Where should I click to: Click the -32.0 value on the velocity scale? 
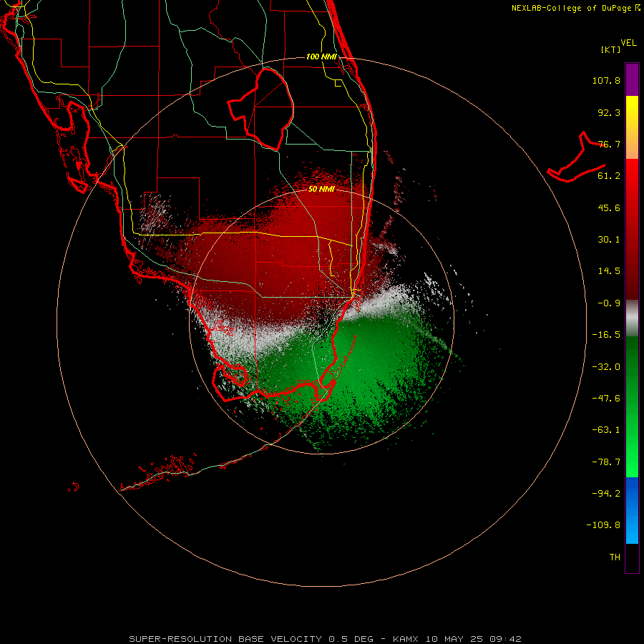[606, 367]
